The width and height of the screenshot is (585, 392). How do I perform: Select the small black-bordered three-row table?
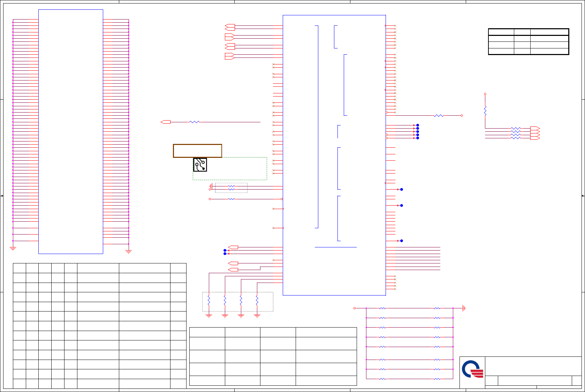tap(529, 42)
